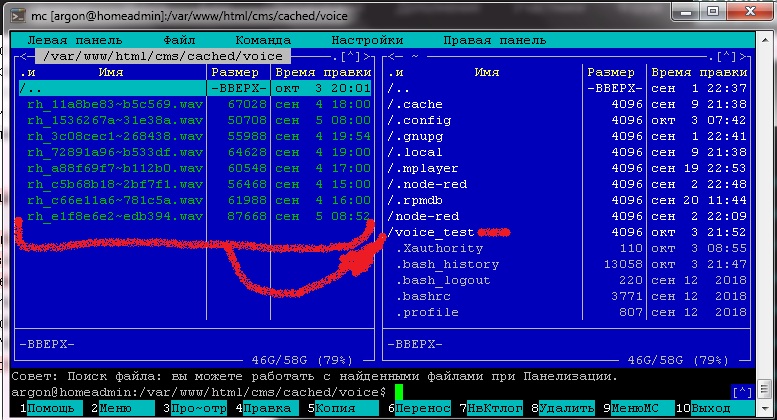
Task: Open the right panel history list [^]
Action: (726, 56)
